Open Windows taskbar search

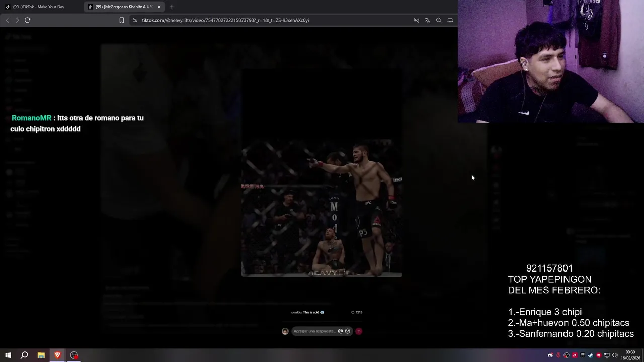[24, 355]
